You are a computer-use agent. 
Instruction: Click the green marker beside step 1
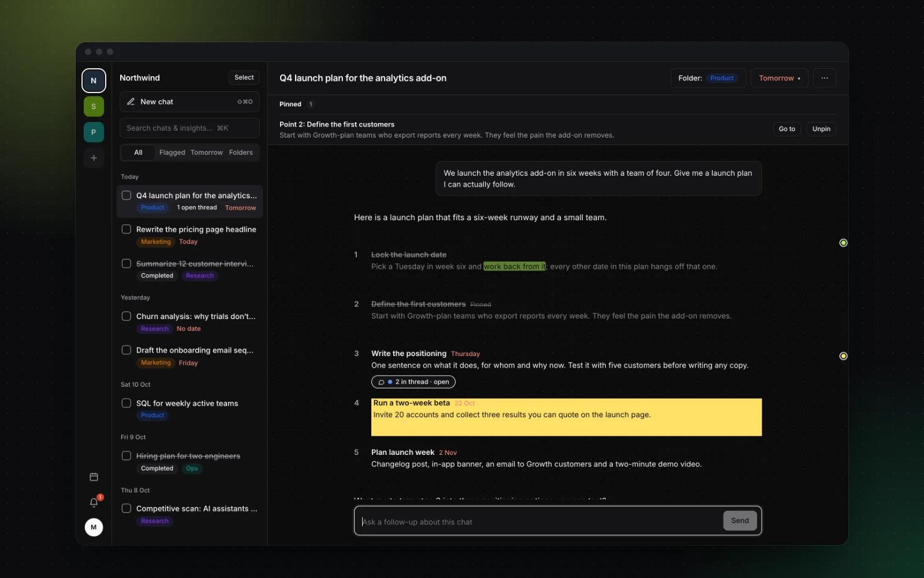pyautogui.click(x=843, y=243)
